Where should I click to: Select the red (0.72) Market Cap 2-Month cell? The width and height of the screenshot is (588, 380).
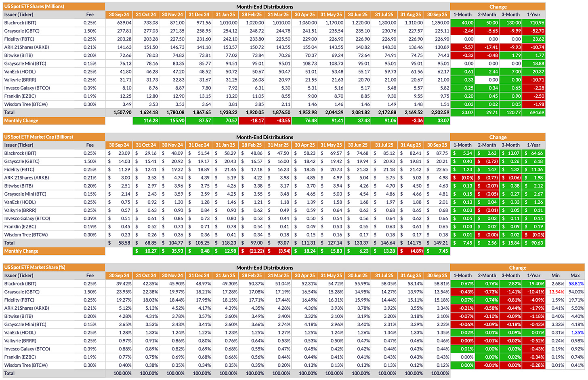click(x=487, y=161)
